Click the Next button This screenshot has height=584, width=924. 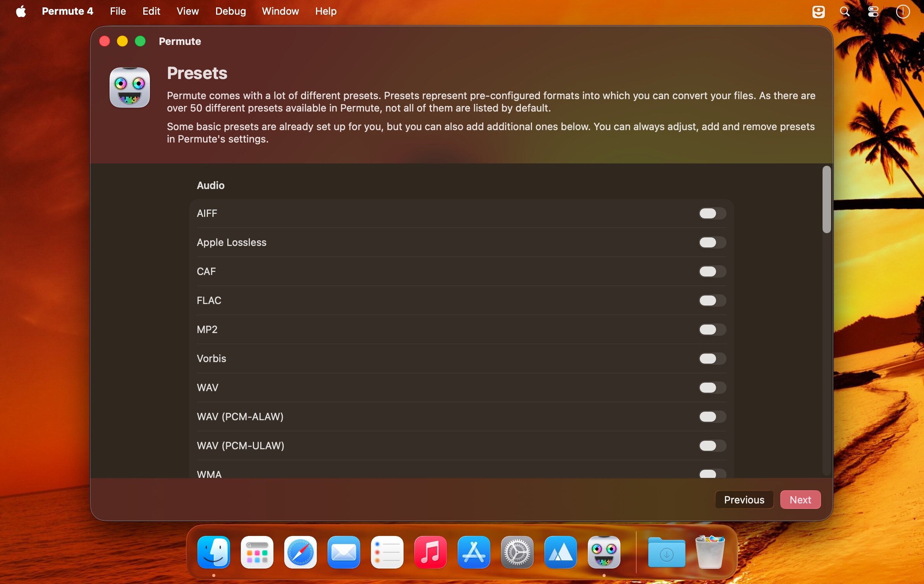[800, 500]
